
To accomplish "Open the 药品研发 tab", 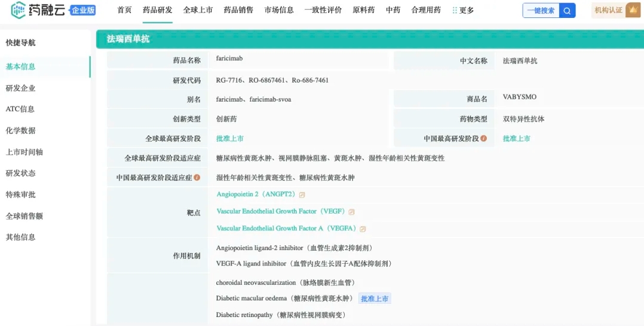I will (x=157, y=10).
